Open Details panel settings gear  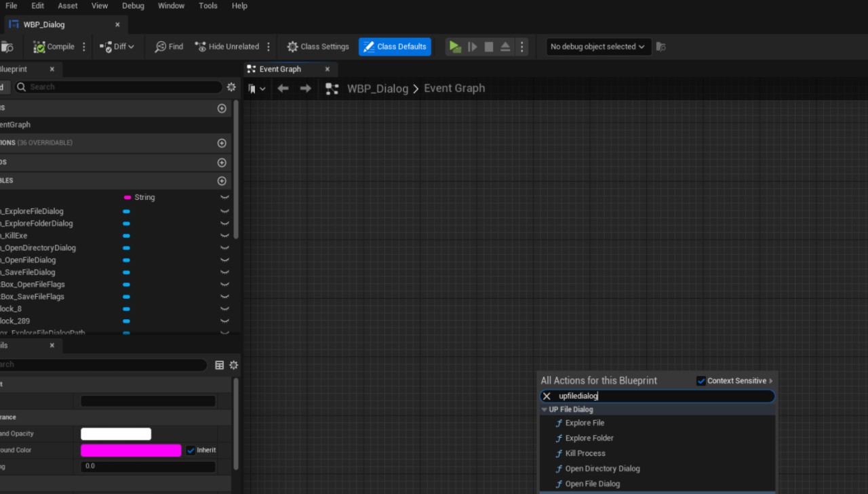(x=234, y=365)
